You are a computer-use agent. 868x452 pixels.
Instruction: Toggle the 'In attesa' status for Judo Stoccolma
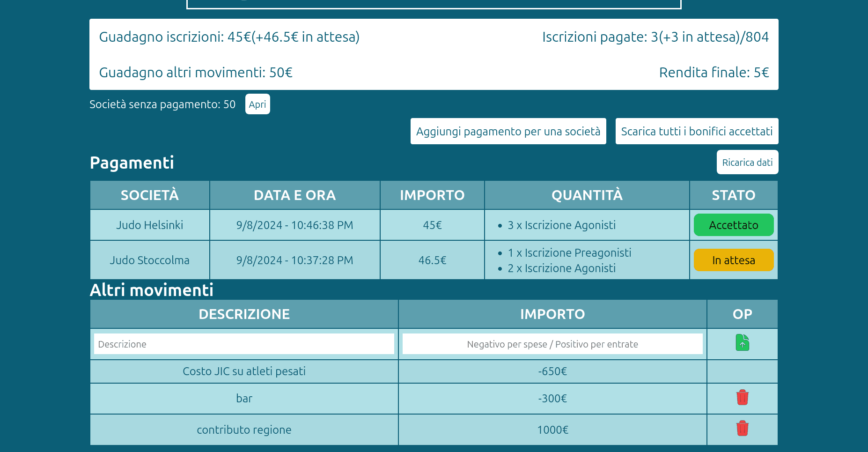tap(733, 260)
